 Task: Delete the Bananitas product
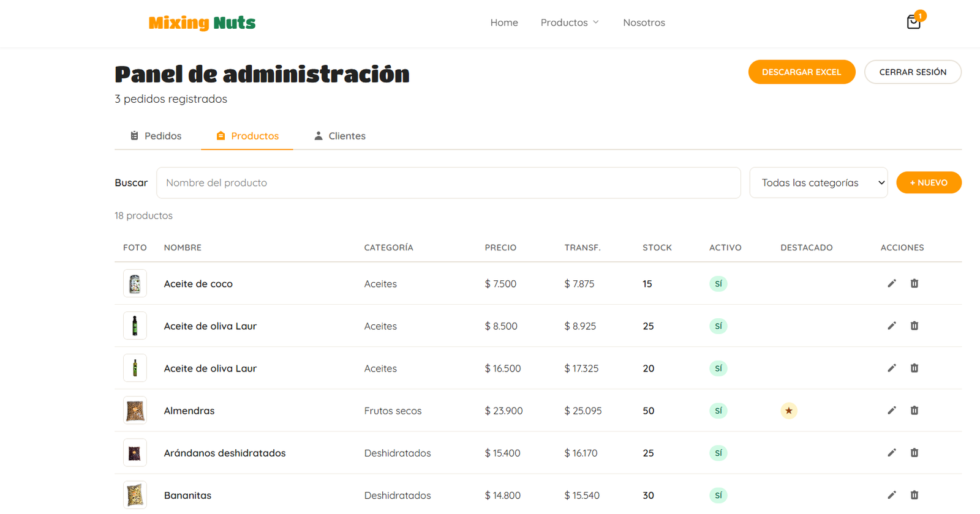(x=914, y=494)
